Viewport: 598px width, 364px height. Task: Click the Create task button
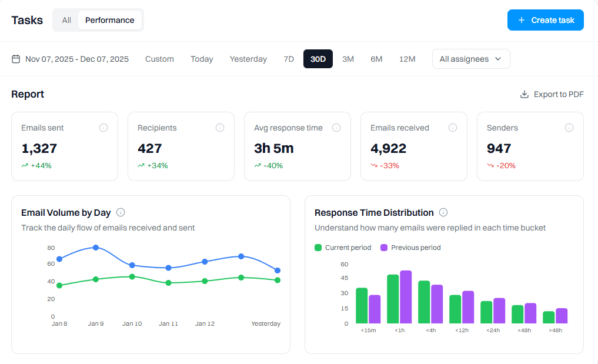point(545,20)
